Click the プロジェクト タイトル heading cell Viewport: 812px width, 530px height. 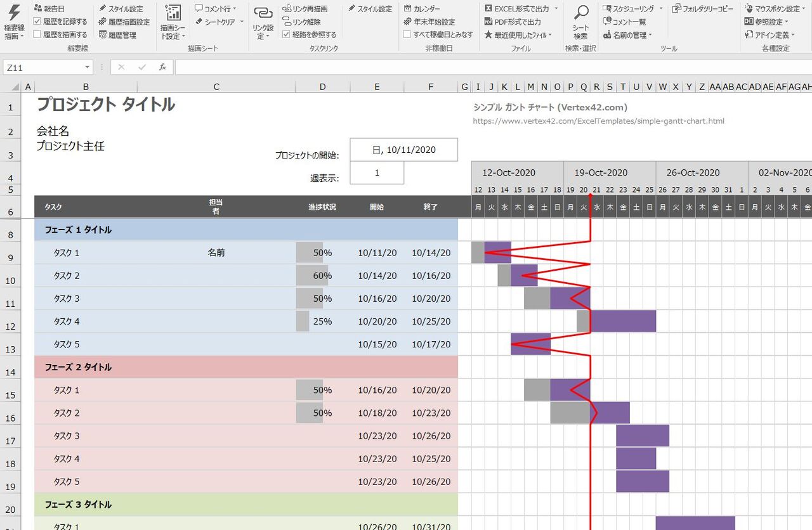[106, 105]
